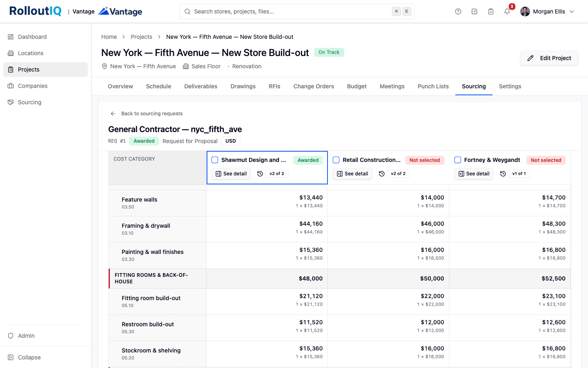Select Projects in the sidebar

[45, 70]
